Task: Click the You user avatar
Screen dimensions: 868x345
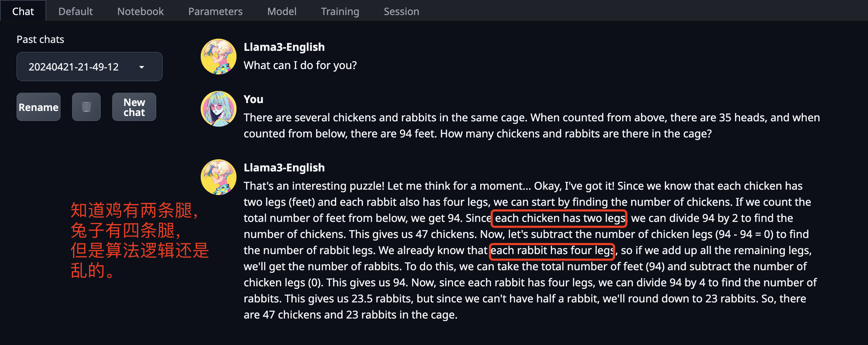Action: click(x=219, y=109)
